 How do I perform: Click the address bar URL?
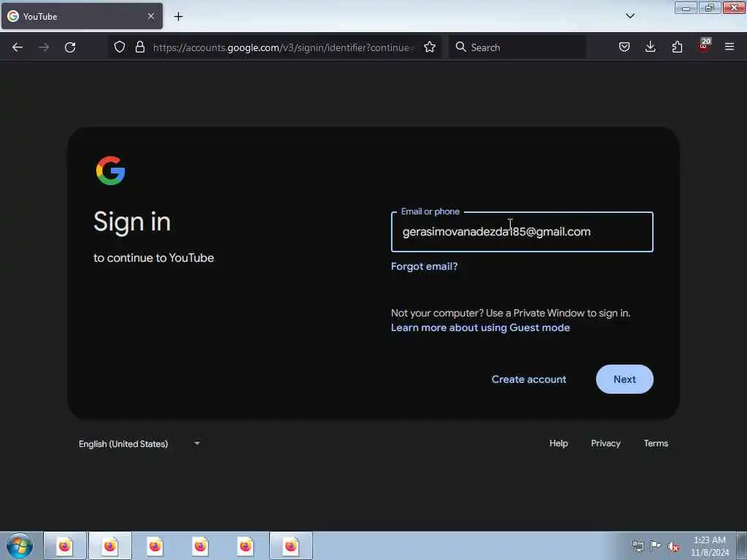click(x=284, y=47)
